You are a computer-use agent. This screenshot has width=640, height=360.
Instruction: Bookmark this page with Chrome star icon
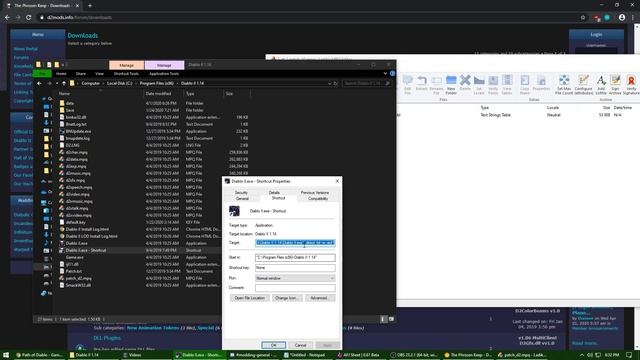[583, 18]
